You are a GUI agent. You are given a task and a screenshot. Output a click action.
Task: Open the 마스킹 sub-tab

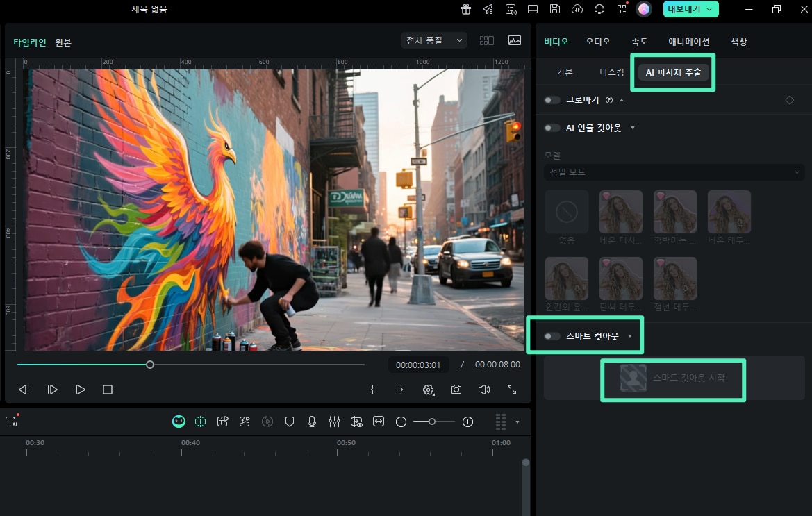click(611, 72)
